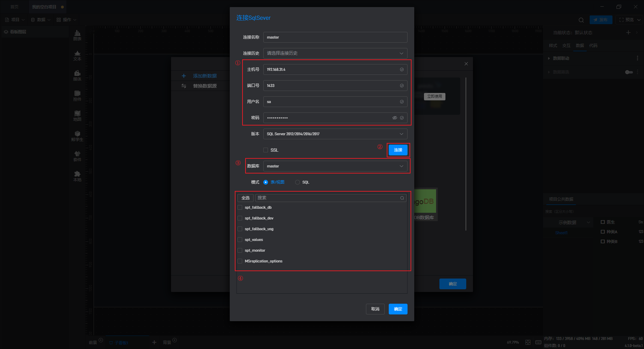This screenshot has width=644, height=349.
Task: Click the clear icon in host field
Action: [401, 69]
